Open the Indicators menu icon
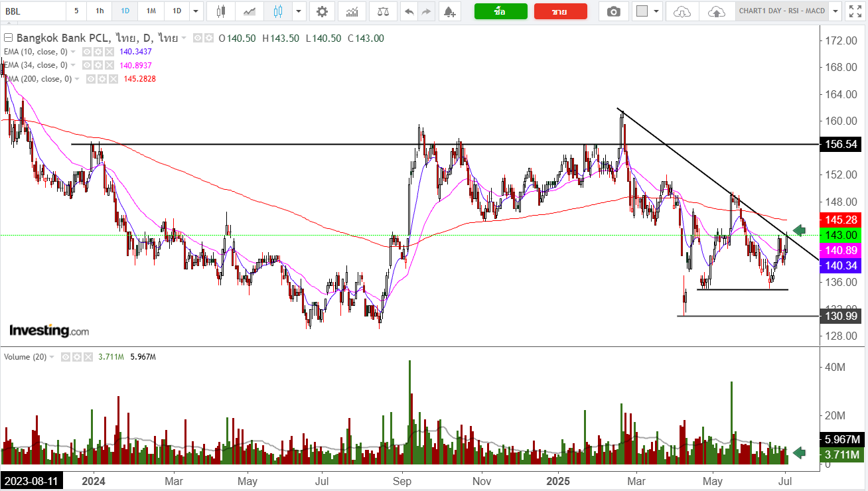The image size is (868, 491). coord(352,11)
